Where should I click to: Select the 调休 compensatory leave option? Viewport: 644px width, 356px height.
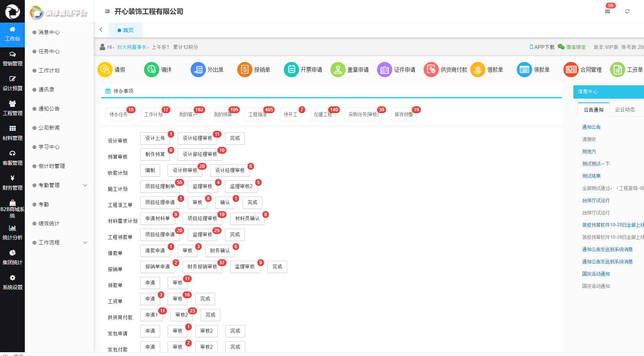(x=151, y=70)
